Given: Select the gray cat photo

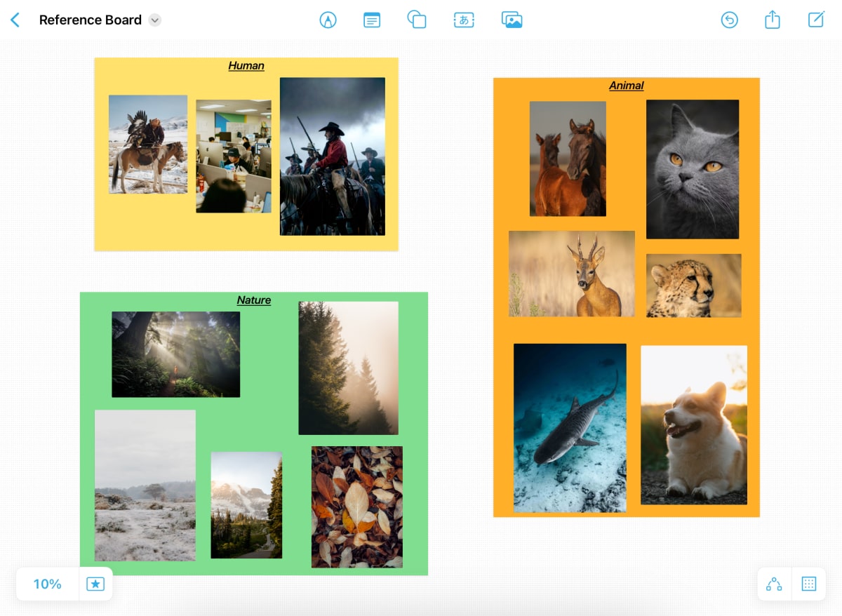Looking at the screenshot, I should 692,169.
